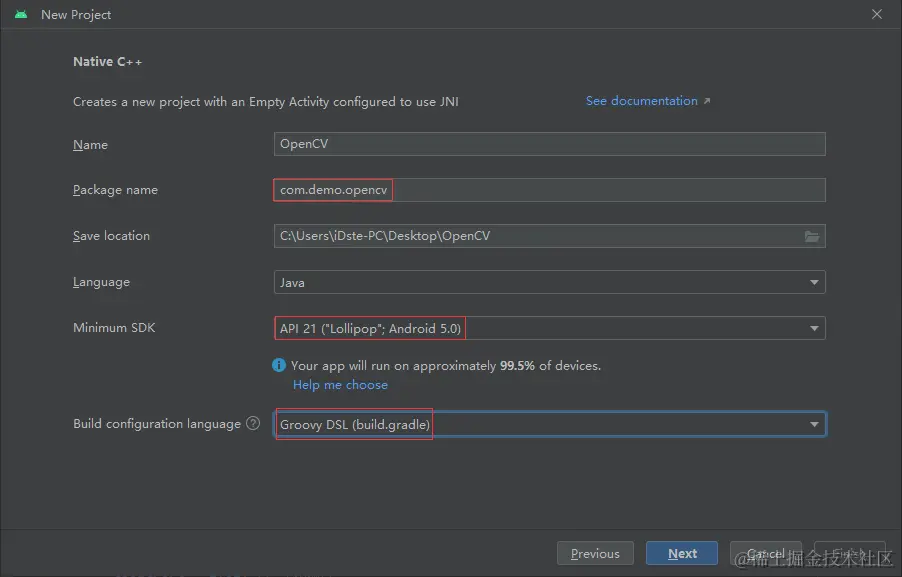Click the Help me choose link

[x=340, y=385]
